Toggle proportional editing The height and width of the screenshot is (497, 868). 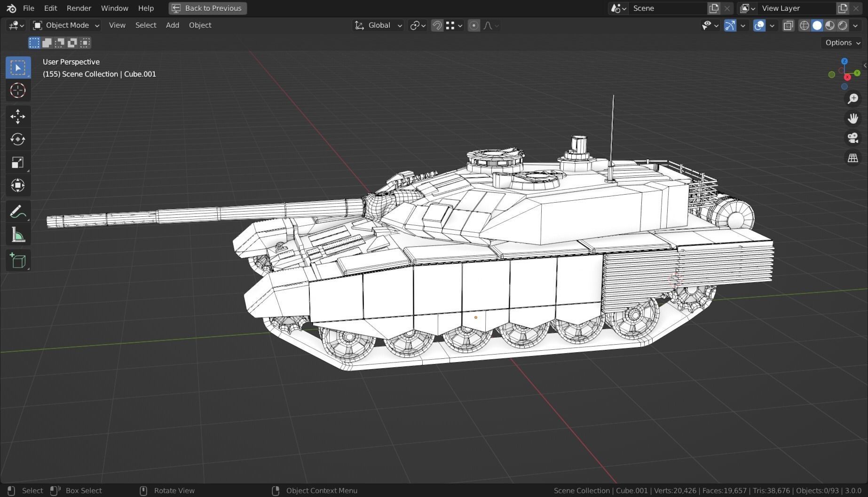coord(474,25)
